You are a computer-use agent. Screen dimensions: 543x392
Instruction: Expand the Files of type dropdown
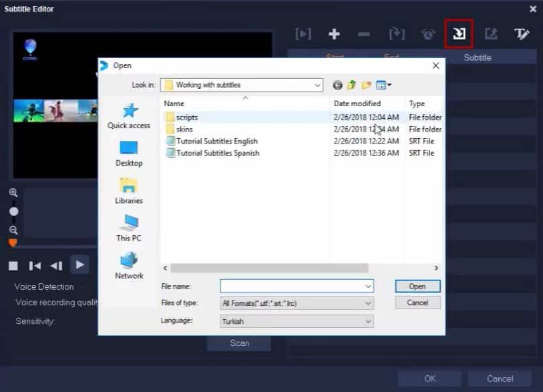tap(368, 303)
